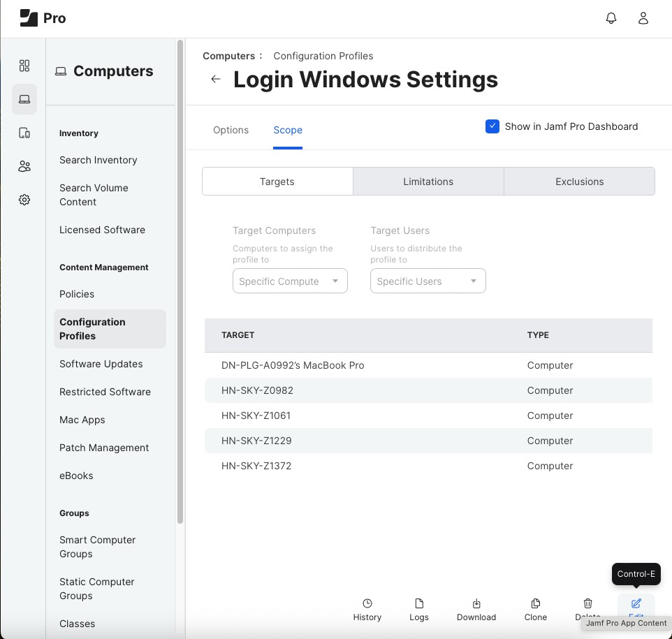Switch to the Options tab

pos(231,130)
